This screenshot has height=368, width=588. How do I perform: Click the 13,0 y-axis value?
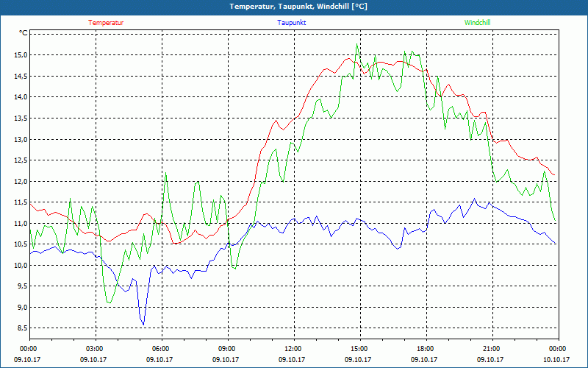[x=21, y=139]
